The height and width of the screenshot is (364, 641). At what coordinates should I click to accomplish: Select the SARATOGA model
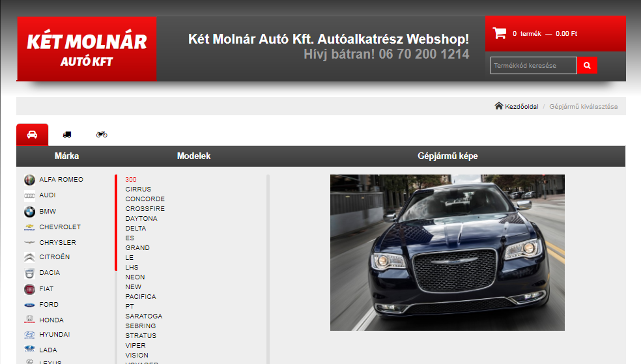point(144,316)
